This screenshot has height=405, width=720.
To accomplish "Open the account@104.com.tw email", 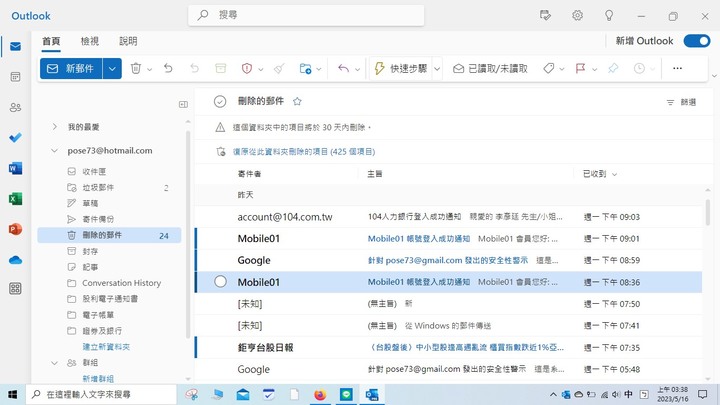I will point(448,217).
